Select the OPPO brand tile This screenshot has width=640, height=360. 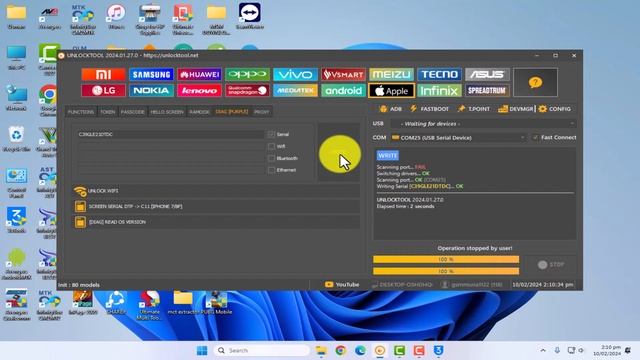pos(247,74)
